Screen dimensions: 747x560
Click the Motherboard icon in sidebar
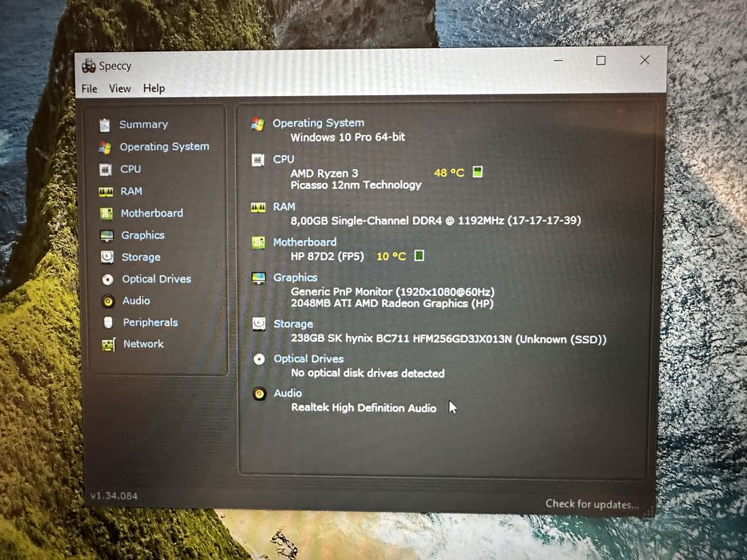tap(106, 214)
